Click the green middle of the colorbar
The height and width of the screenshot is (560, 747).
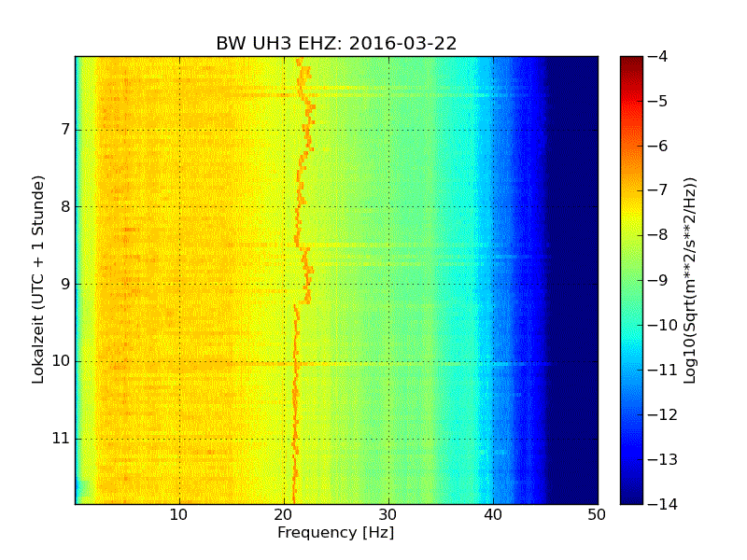(632, 280)
